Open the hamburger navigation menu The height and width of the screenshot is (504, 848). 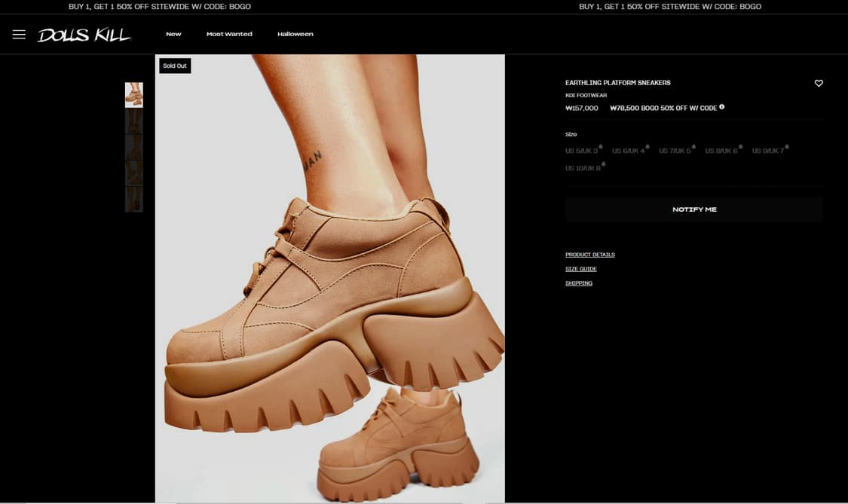pyautogui.click(x=19, y=35)
